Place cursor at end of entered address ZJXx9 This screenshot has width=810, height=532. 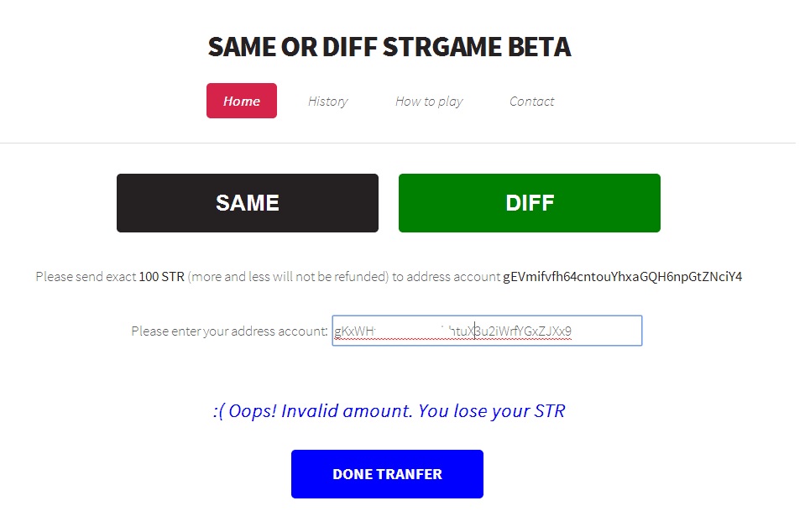pos(572,331)
